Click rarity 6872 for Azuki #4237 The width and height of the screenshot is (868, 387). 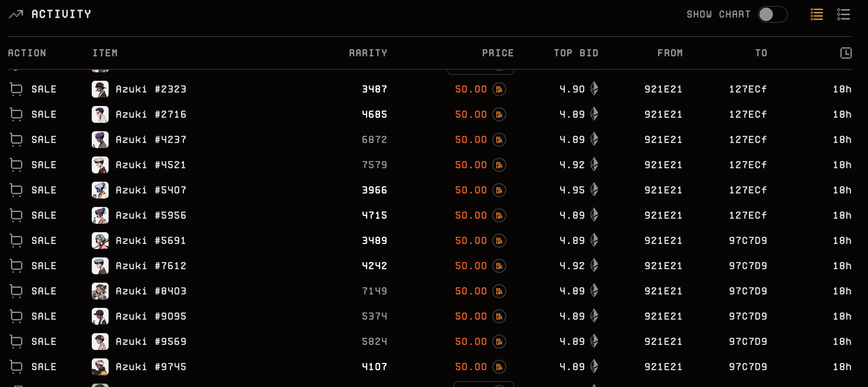[x=375, y=140]
